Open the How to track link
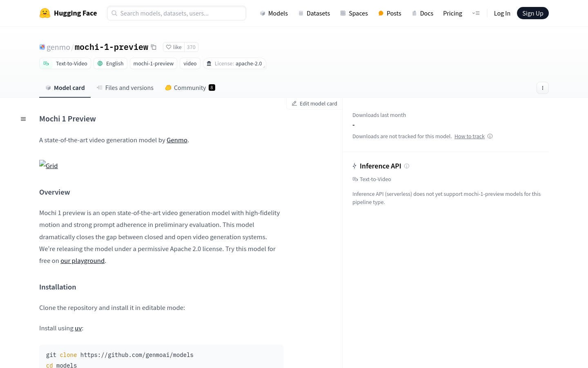588x368 pixels. 470,136
